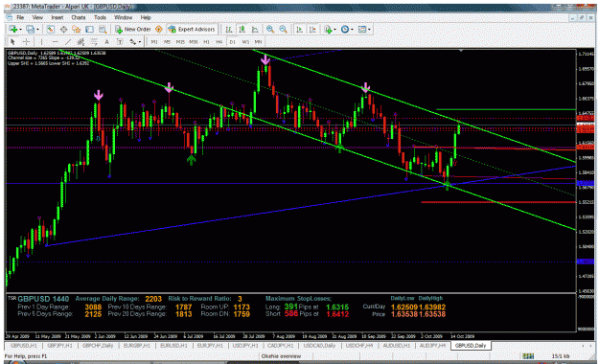Viewport: 599px width, 364px height.
Task: Expand the Templates dropdown arrow
Action: tap(369, 30)
